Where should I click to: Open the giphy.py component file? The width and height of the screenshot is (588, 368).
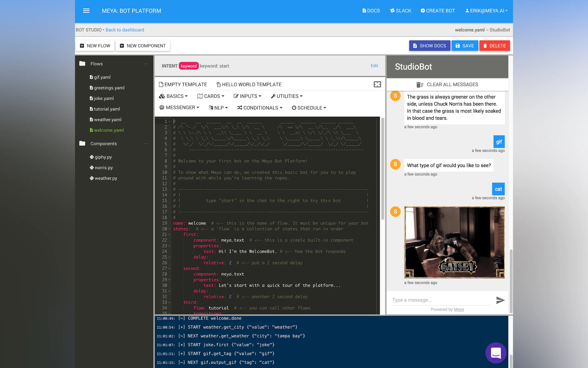[x=103, y=157]
